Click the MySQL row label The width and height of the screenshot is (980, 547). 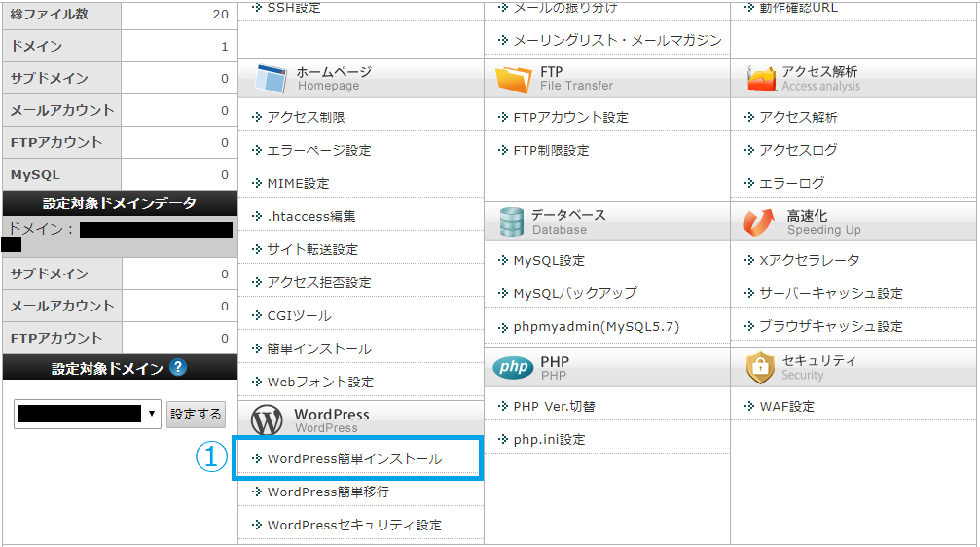[35, 175]
